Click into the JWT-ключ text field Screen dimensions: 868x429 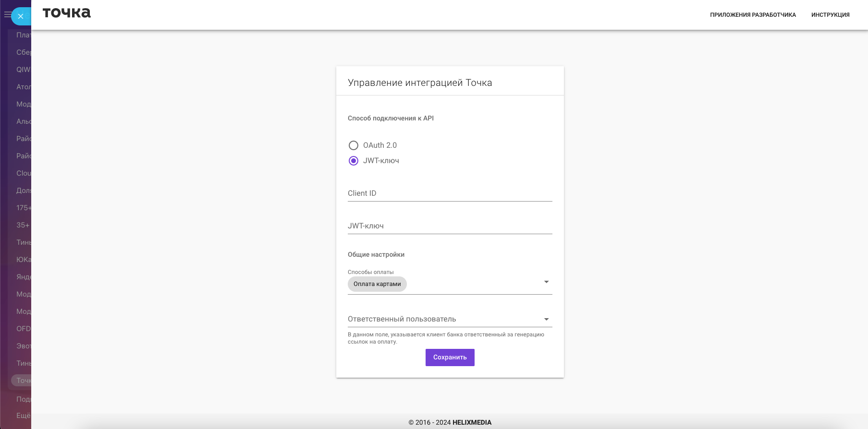(450, 226)
